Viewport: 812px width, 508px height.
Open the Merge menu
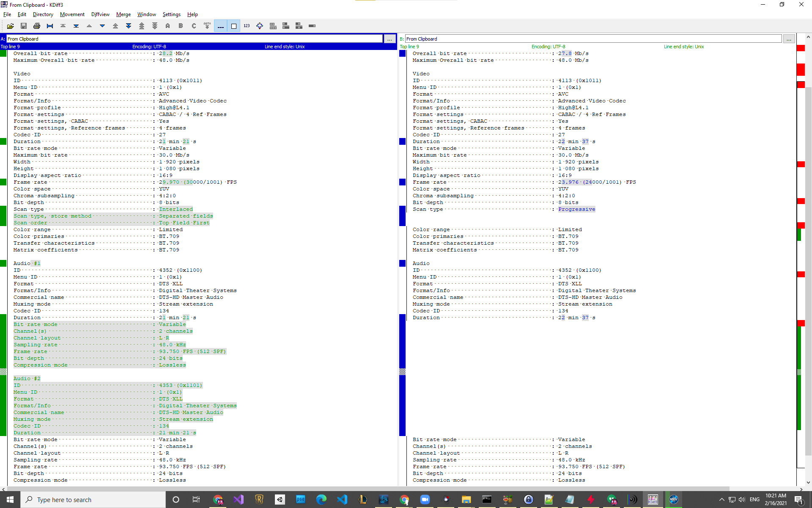pyautogui.click(x=123, y=14)
